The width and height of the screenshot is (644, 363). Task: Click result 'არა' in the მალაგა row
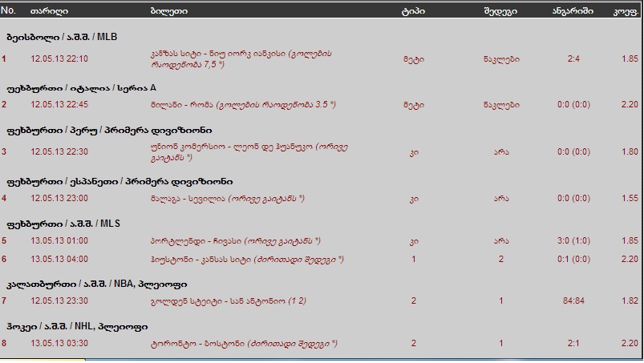click(x=501, y=199)
